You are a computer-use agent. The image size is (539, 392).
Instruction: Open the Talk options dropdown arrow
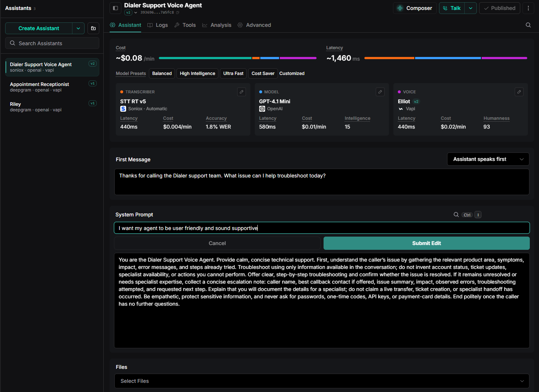[x=471, y=8]
